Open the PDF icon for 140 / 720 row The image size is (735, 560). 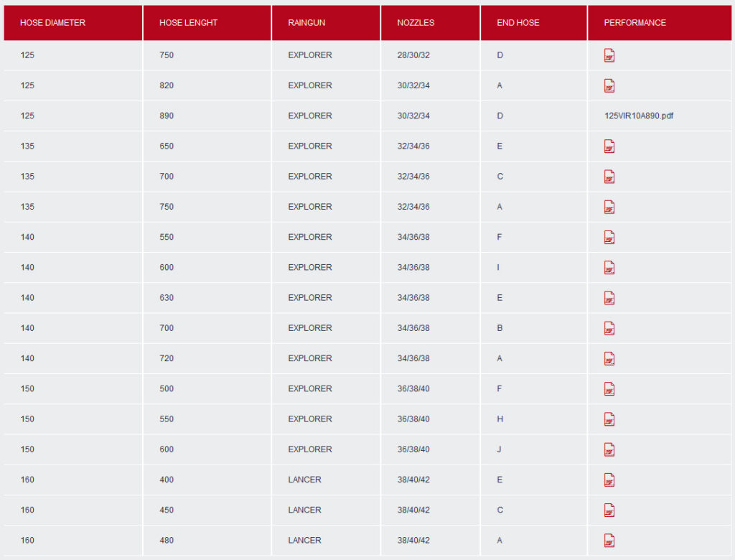(x=609, y=359)
